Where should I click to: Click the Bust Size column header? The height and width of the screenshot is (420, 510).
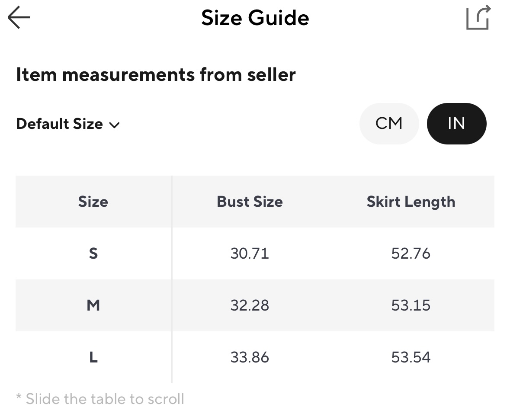point(250,202)
